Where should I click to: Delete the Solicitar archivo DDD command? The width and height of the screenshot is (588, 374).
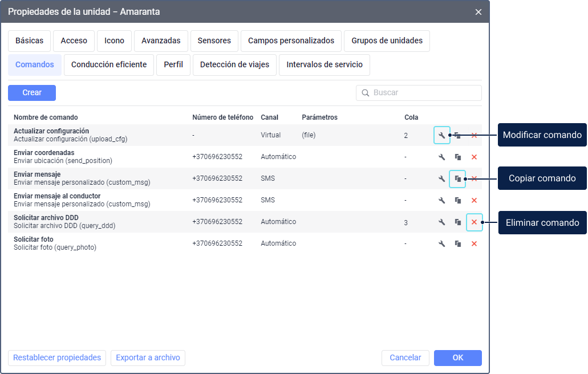pyautogui.click(x=474, y=222)
